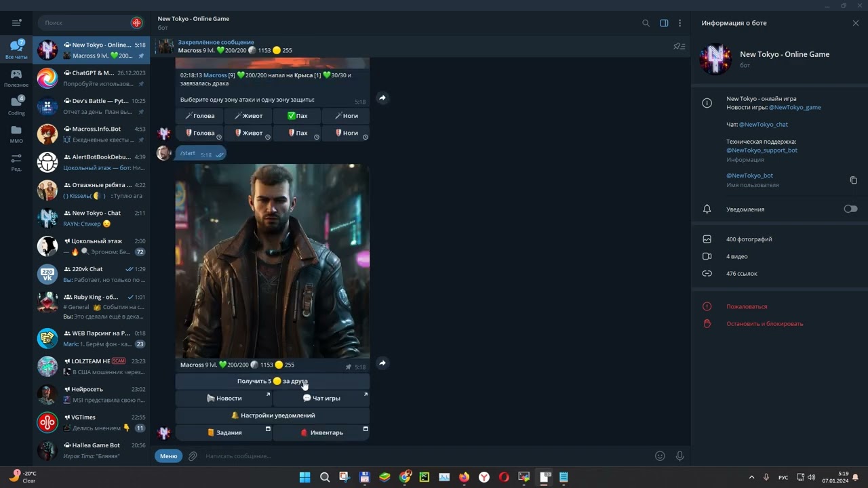The image size is (868, 488).
Task: Forward the fight message via share arrow
Action: pyautogui.click(x=382, y=98)
